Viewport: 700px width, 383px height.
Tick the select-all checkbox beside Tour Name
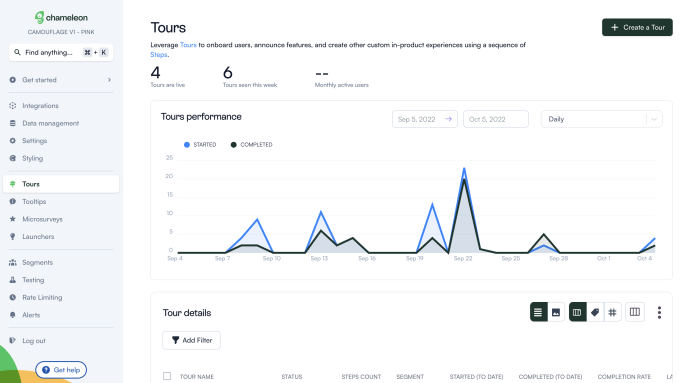click(167, 376)
